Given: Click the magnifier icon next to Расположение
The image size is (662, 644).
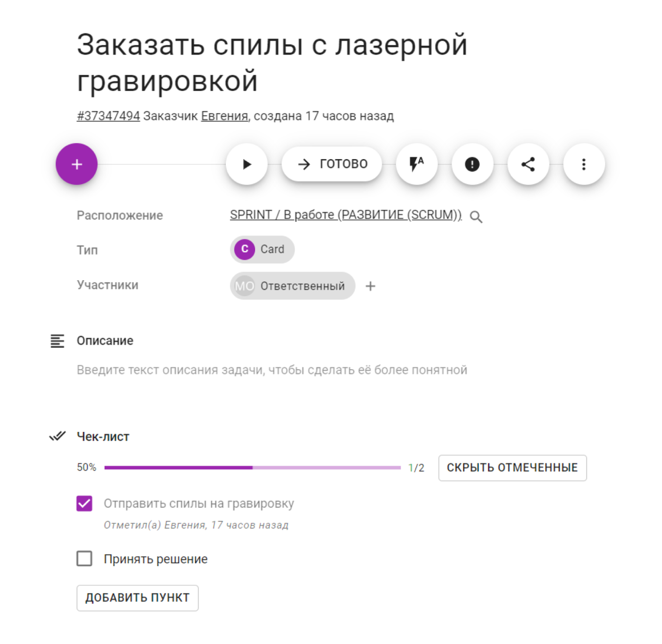Looking at the screenshot, I should (x=476, y=216).
